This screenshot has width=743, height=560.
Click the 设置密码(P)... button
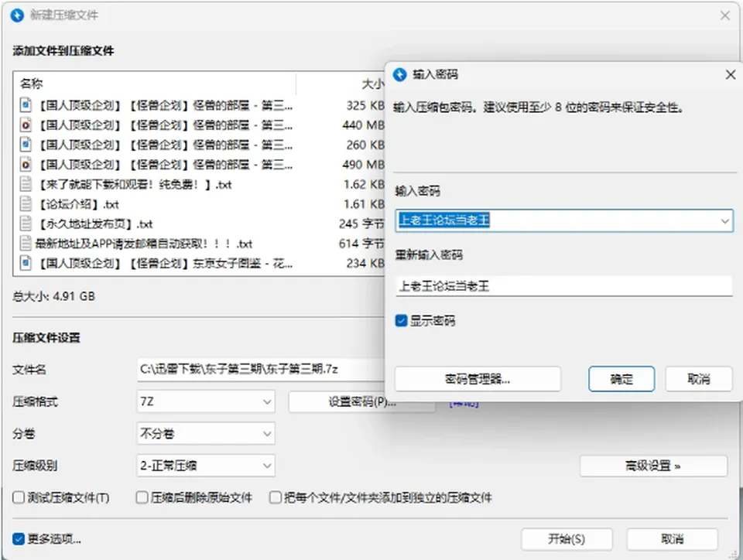click(x=362, y=402)
